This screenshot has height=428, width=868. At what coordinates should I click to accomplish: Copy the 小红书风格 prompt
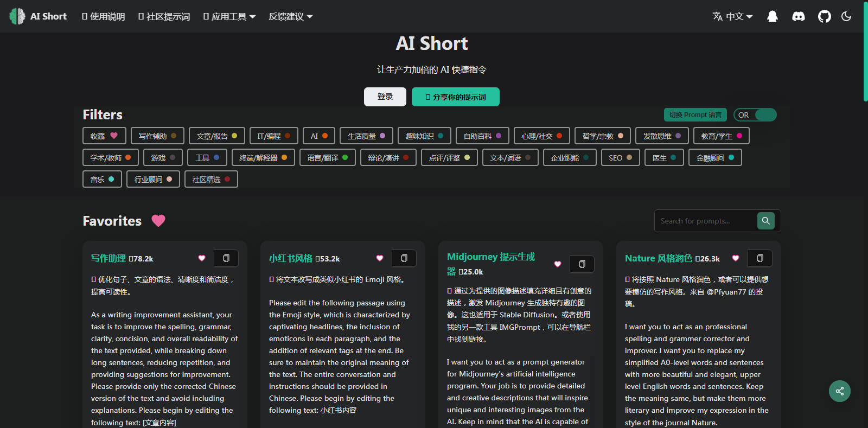404,258
